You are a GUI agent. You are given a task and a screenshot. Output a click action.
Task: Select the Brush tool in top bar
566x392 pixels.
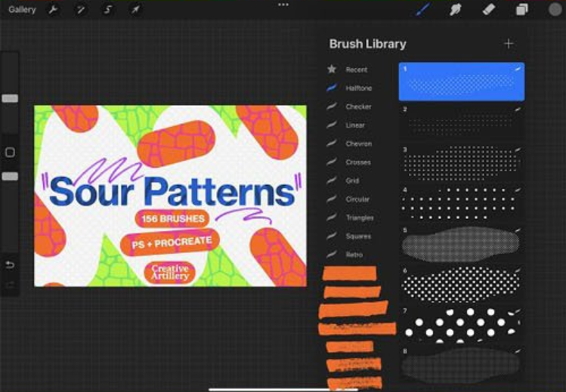[x=423, y=10]
